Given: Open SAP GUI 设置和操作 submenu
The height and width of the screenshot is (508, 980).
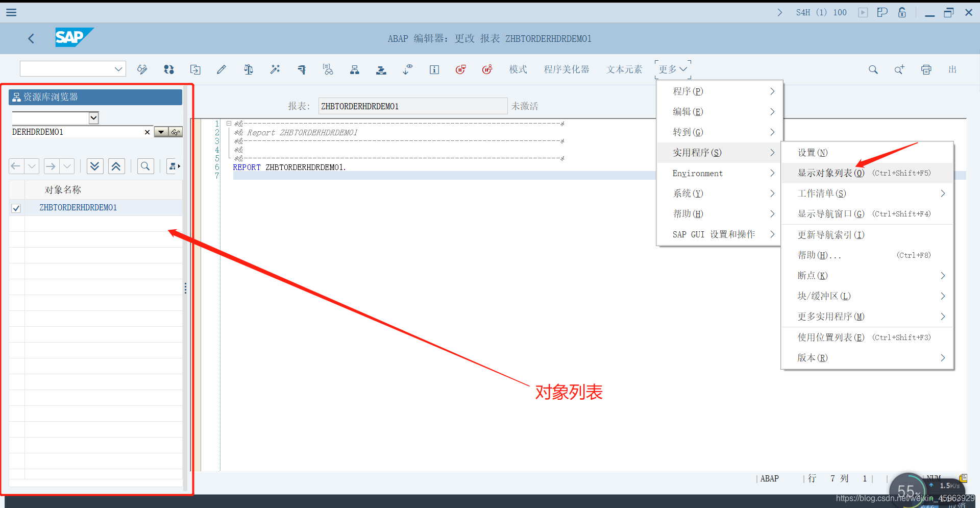Looking at the screenshot, I should pyautogui.click(x=719, y=234).
